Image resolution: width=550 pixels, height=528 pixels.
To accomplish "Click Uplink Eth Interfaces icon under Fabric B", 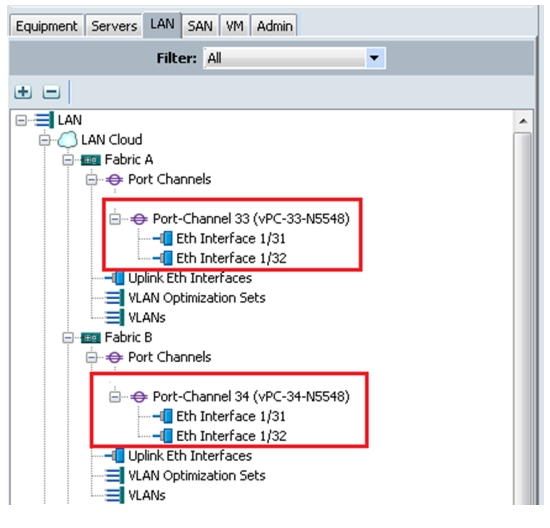I will pyautogui.click(x=115, y=456).
